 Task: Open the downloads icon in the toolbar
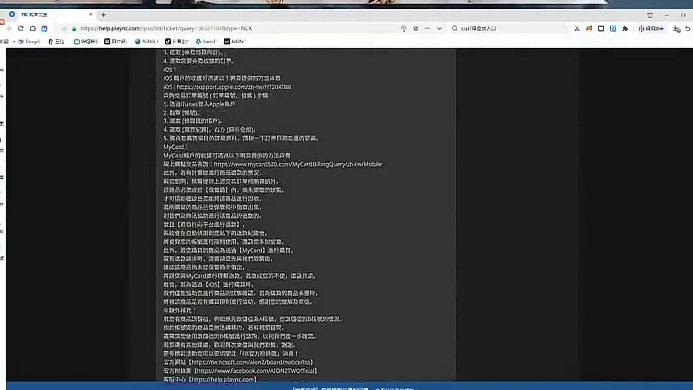(x=676, y=29)
